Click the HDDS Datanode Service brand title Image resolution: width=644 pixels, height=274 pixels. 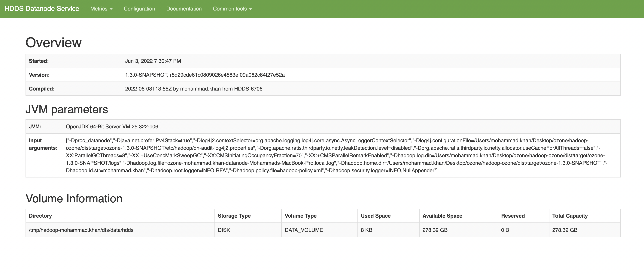click(42, 9)
